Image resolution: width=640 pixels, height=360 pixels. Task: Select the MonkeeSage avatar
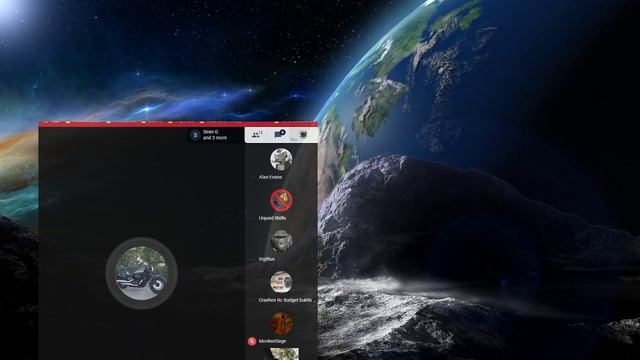281,323
